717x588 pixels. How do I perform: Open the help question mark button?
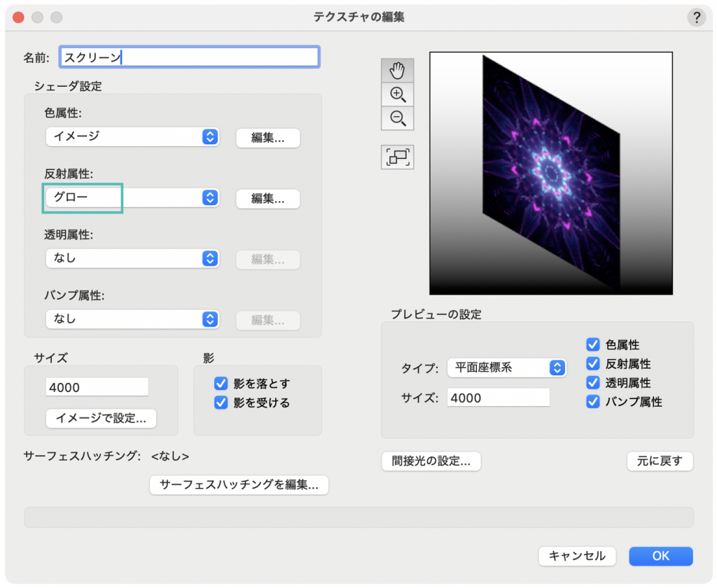[x=696, y=17]
